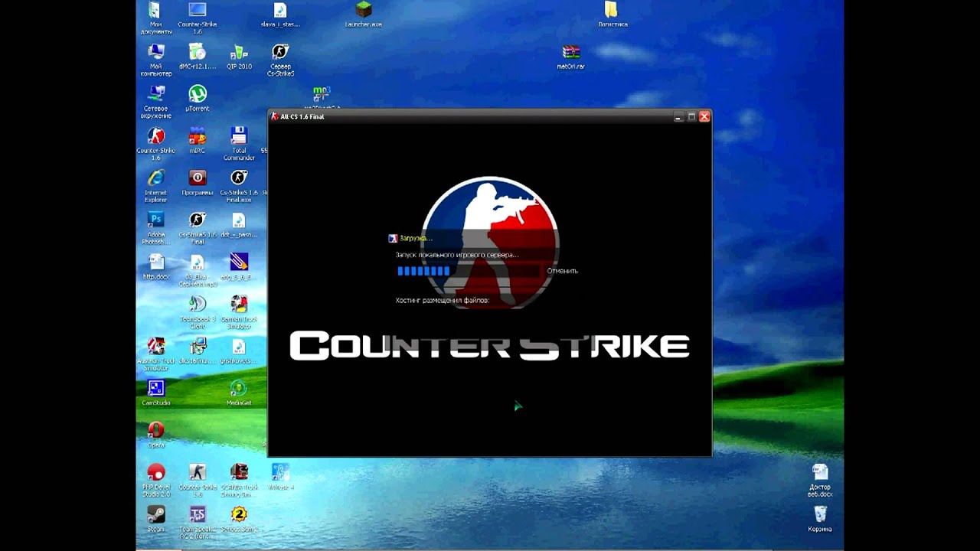Select the ddt mp3 file icon

point(239,225)
